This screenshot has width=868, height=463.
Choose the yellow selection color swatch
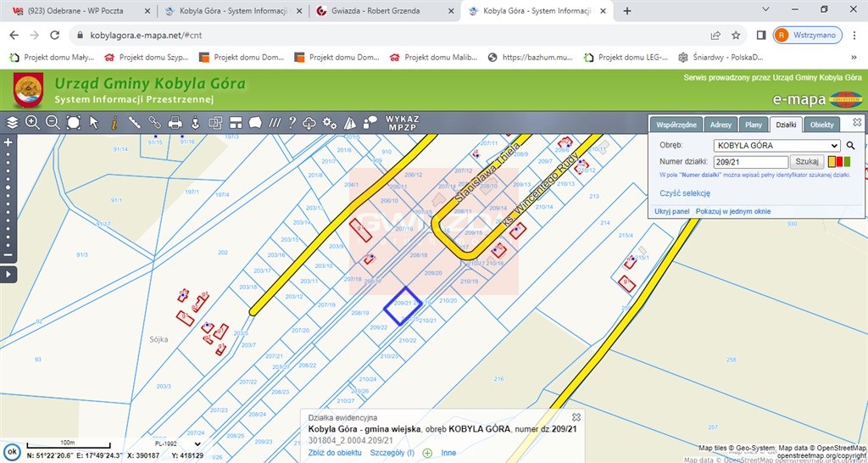click(x=831, y=162)
